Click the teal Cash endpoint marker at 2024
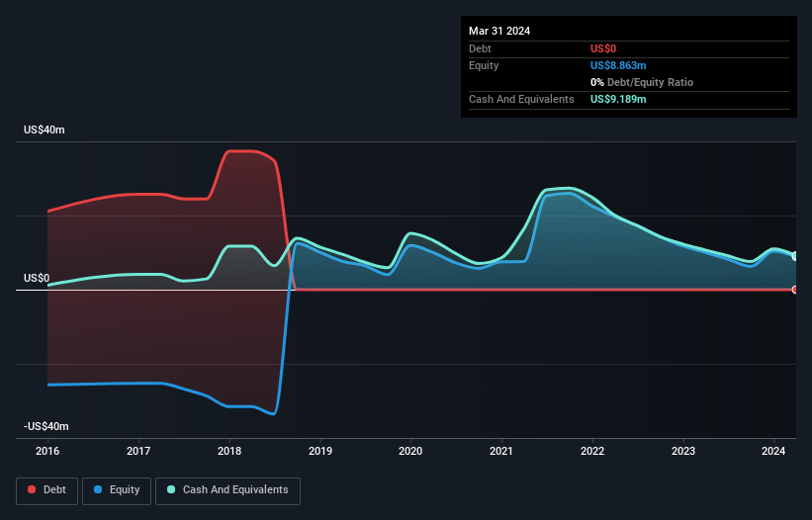Screen dimensions: 812x520 tap(795, 256)
